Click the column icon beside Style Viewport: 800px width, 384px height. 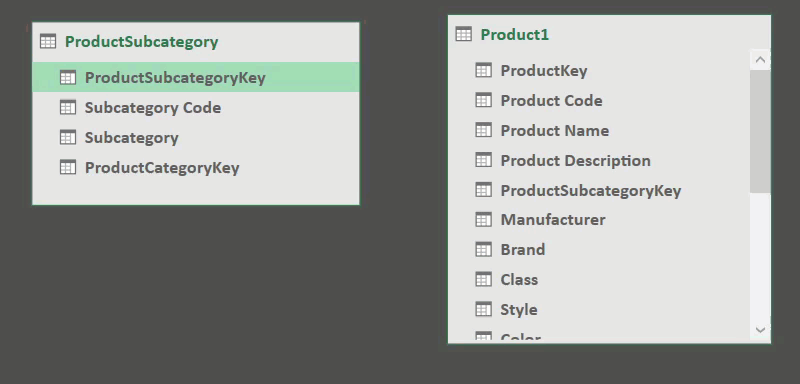click(484, 309)
